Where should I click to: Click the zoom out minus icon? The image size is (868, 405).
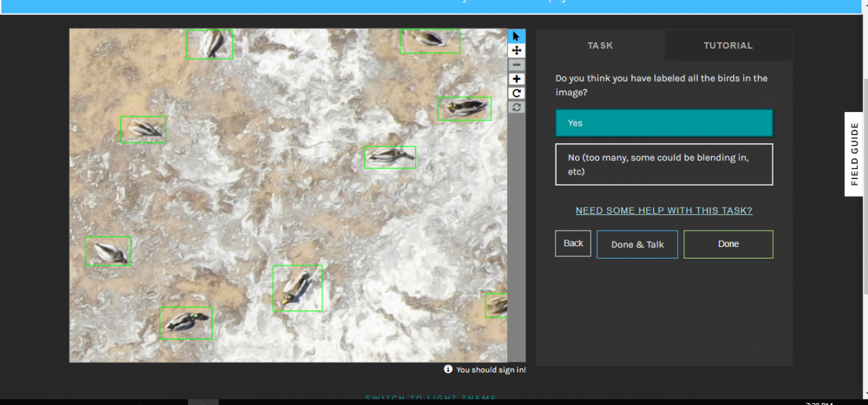tap(517, 65)
